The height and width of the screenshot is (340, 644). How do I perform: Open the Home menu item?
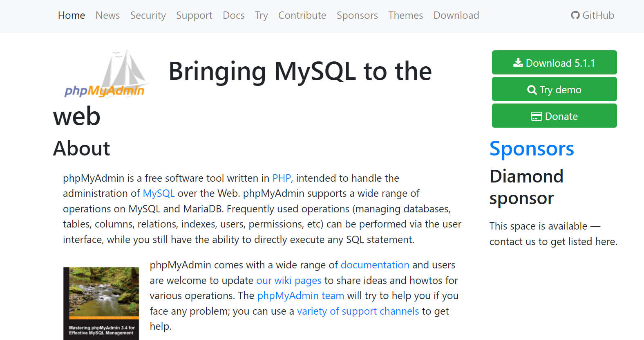tap(72, 16)
